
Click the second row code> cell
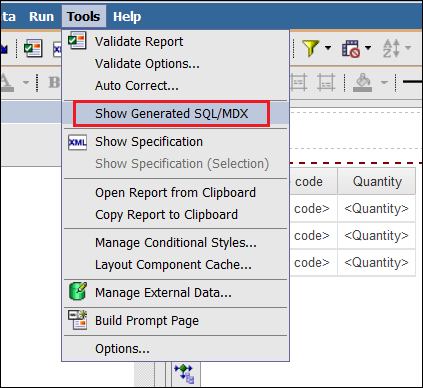pos(313,236)
